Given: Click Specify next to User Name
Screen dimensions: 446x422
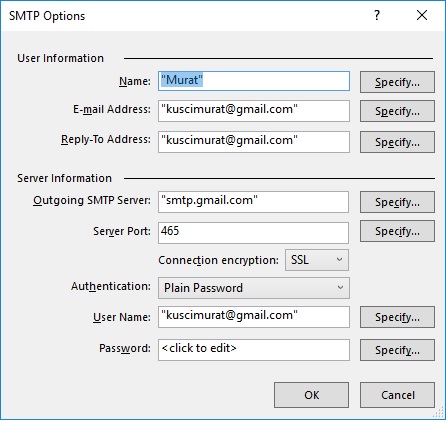Looking at the screenshot, I should pos(397,317).
